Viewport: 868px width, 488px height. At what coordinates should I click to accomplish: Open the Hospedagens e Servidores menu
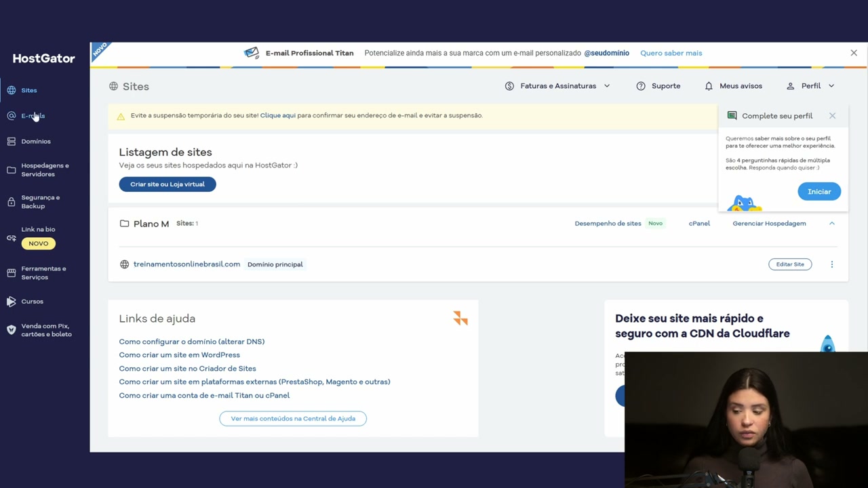click(45, 170)
